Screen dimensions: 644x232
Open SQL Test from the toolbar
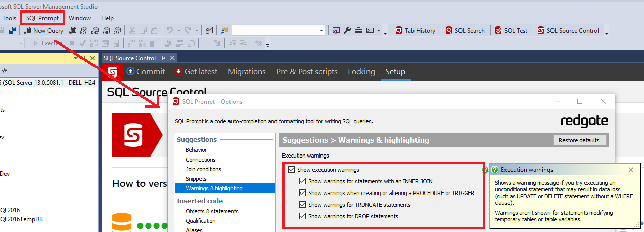511,31
